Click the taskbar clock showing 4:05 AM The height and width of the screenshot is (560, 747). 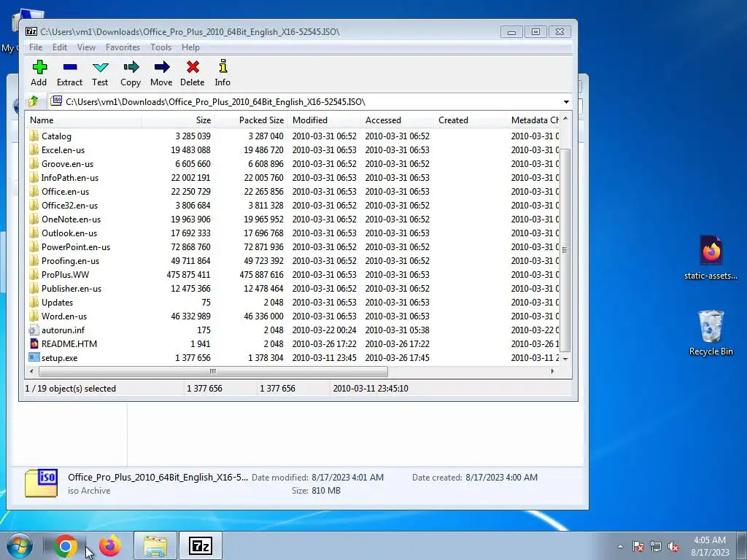710,546
